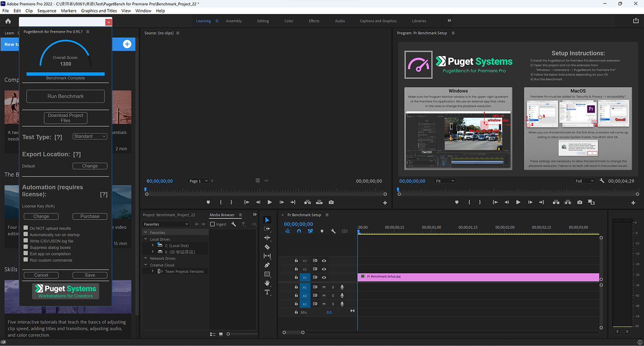
Task: Add marker in the timeline panel
Action: pyautogui.click(x=322, y=231)
